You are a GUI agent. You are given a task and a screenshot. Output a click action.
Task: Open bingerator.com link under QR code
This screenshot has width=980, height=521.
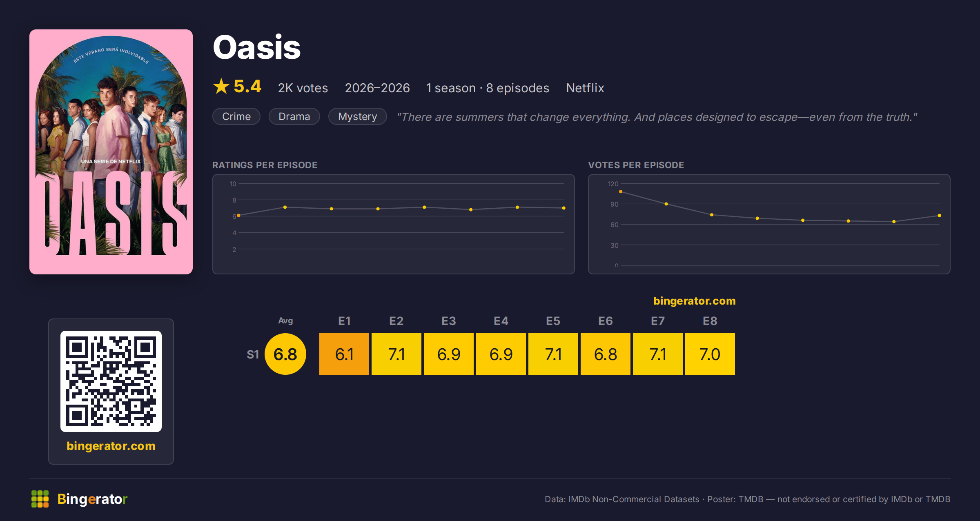pyautogui.click(x=111, y=446)
